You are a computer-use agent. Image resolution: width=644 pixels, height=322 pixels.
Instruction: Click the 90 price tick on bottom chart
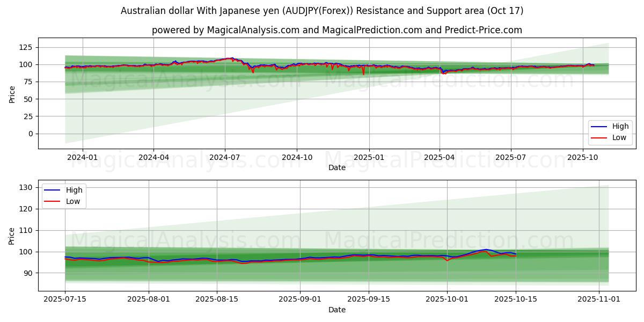click(28, 273)
